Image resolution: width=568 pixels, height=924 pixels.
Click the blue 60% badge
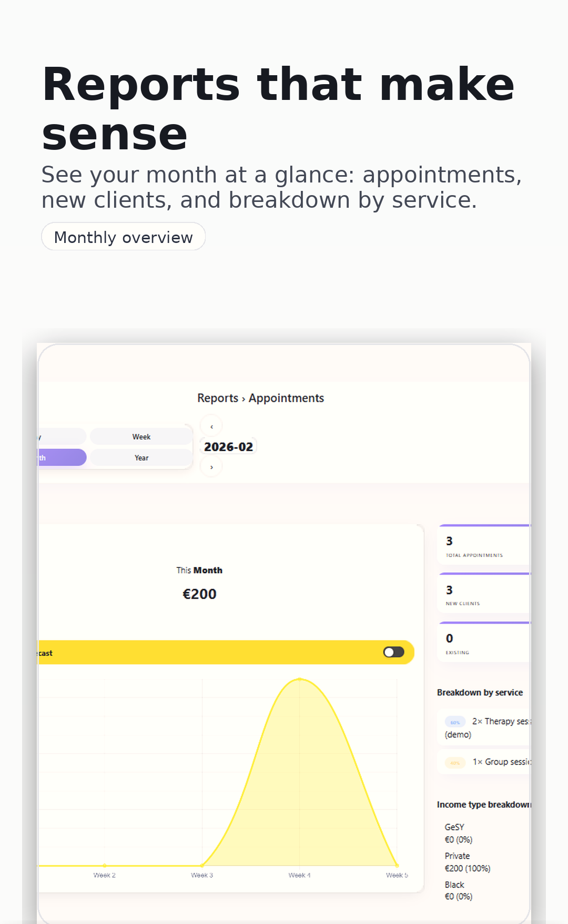(x=455, y=722)
